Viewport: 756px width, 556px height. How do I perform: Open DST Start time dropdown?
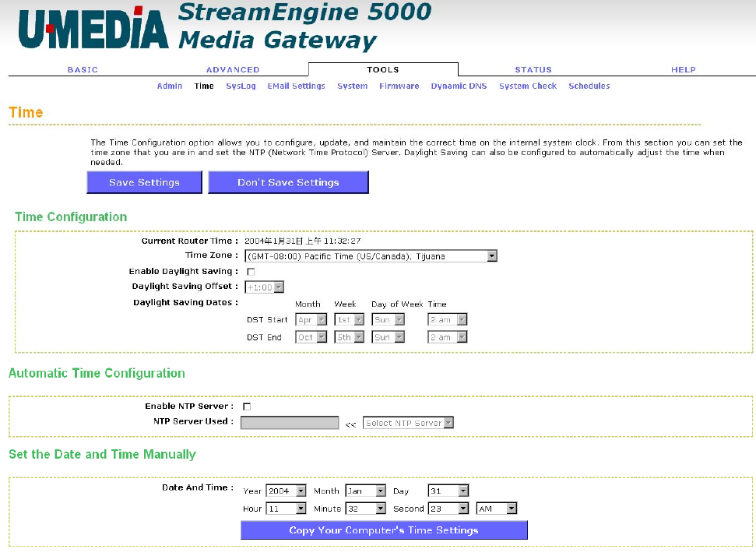point(448,320)
